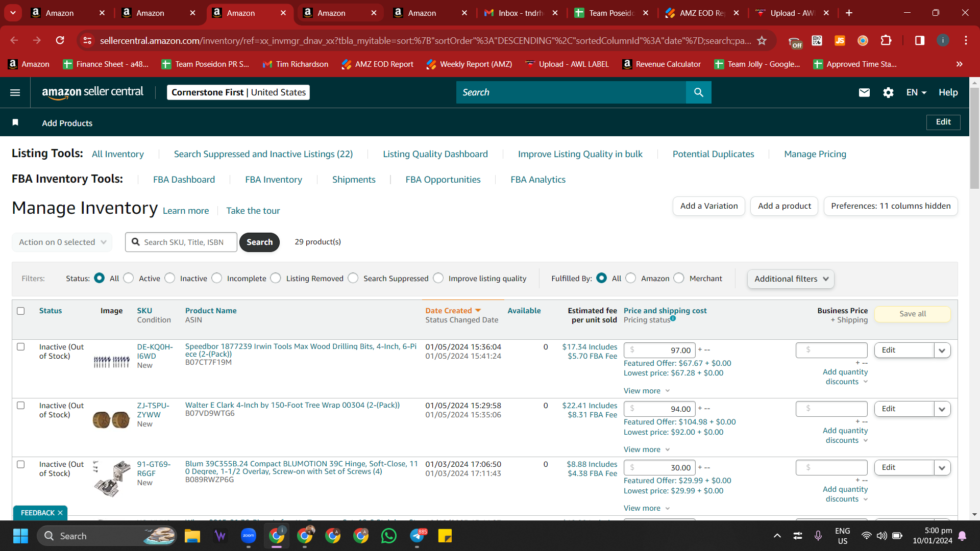
Task: Open the Weekly Report (AMZ) bookmark
Action: pos(469,64)
